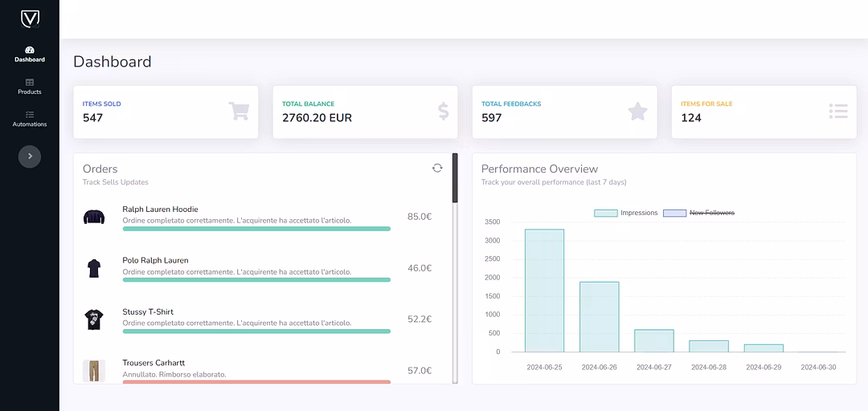The image size is (868, 411).
Task: Refresh the Orders list
Action: [x=437, y=168]
